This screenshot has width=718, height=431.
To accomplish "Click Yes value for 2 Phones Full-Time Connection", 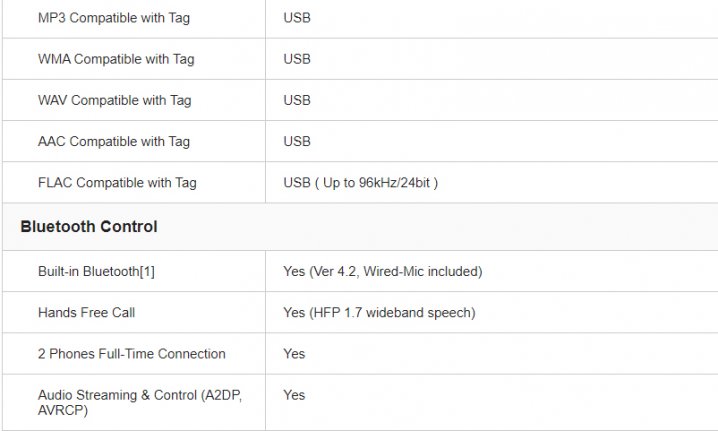I will pos(294,354).
